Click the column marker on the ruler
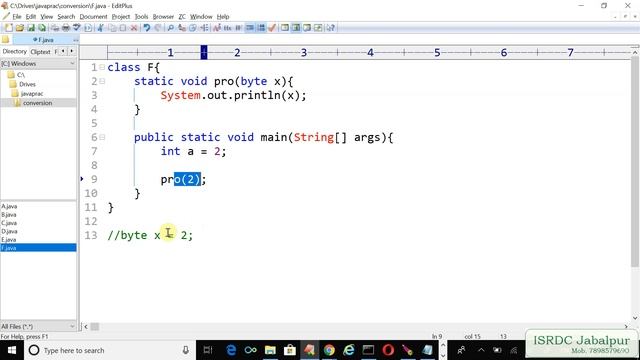Screen dimensions: 640x360 click(x=204, y=52)
